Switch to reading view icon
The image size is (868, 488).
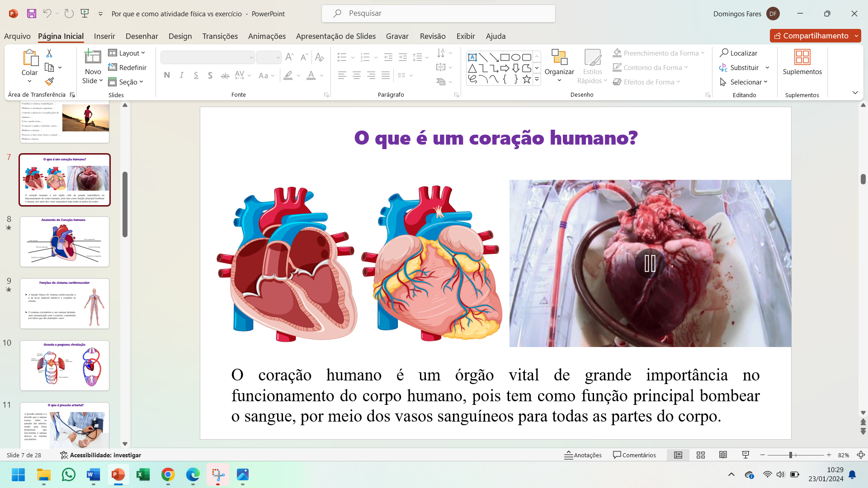click(723, 455)
